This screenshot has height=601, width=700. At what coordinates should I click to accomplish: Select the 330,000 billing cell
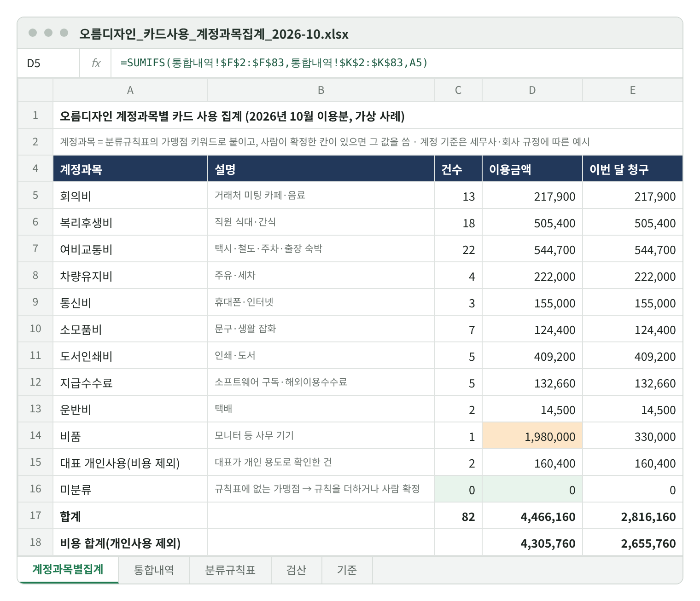click(x=633, y=436)
